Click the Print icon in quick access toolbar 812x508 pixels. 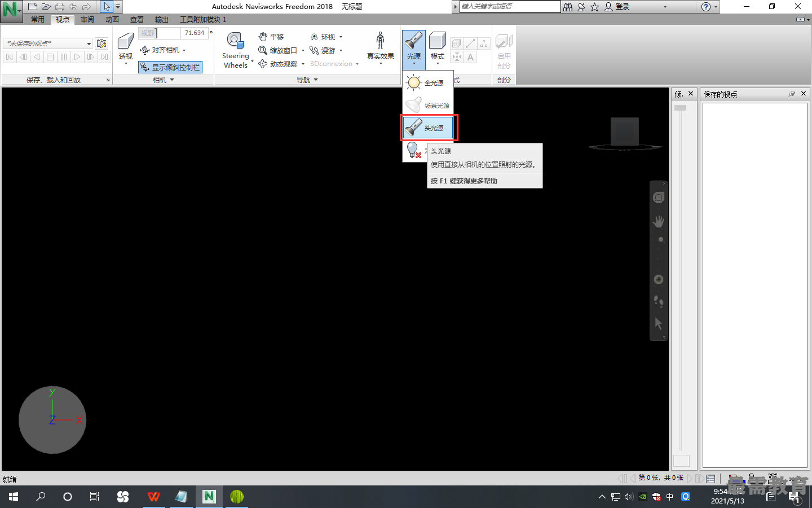(x=60, y=7)
